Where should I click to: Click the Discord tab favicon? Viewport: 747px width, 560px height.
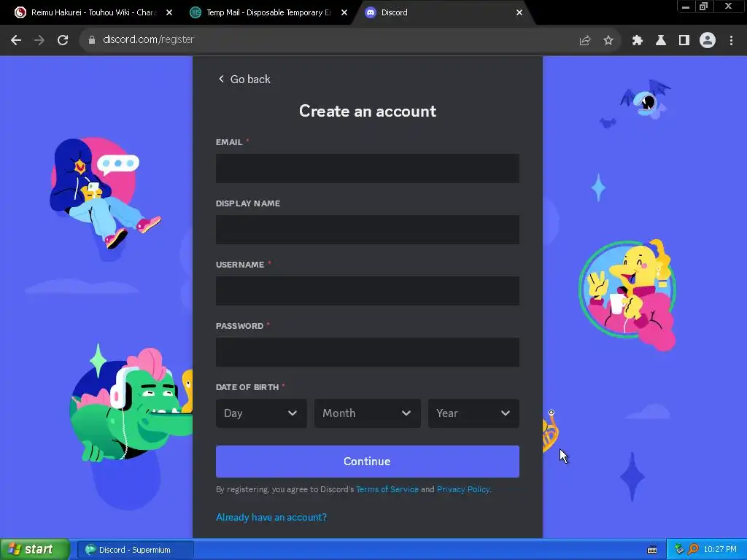tap(370, 12)
